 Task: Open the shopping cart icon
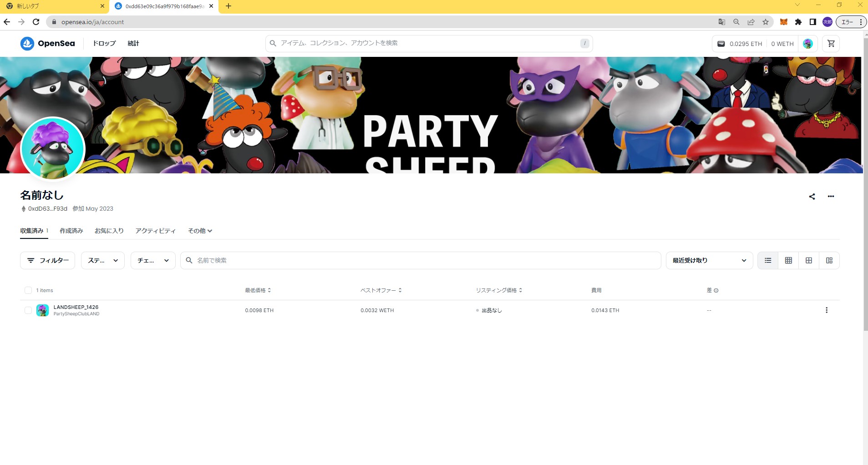point(831,44)
